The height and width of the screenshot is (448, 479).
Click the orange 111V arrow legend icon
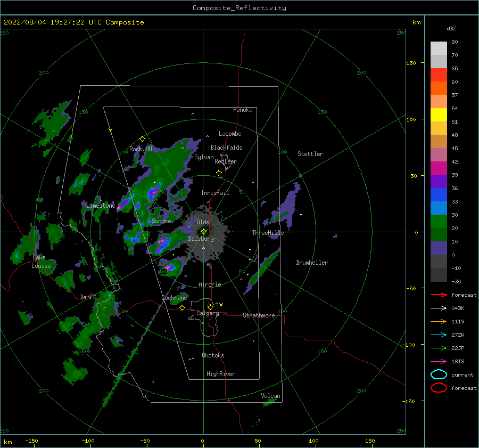click(x=439, y=321)
